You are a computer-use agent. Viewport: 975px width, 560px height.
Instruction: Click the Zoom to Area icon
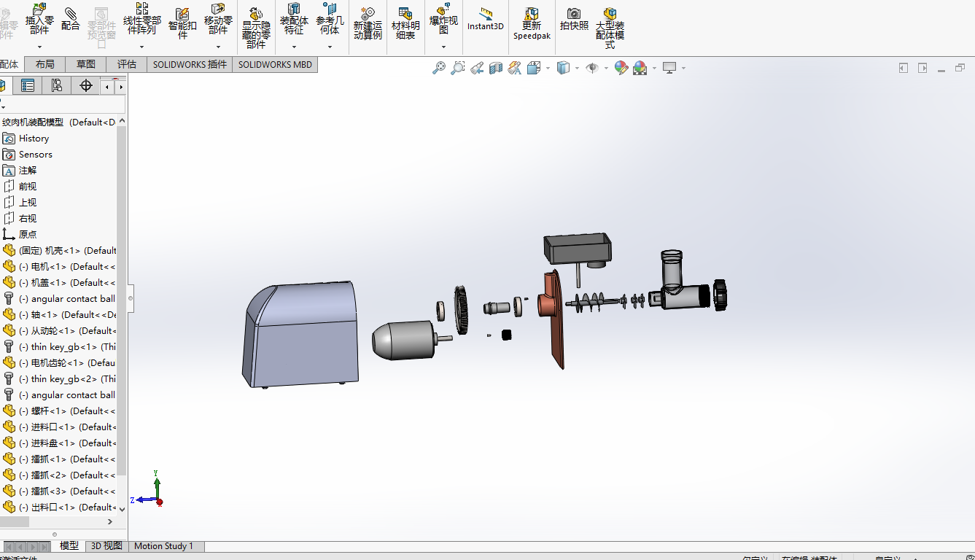[x=458, y=68]
